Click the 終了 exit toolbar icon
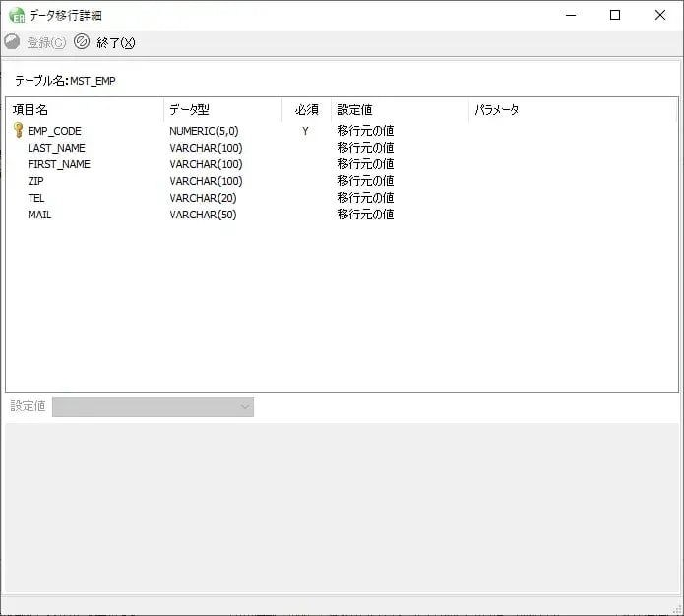684x616 pixels. [x=83, y=42]
